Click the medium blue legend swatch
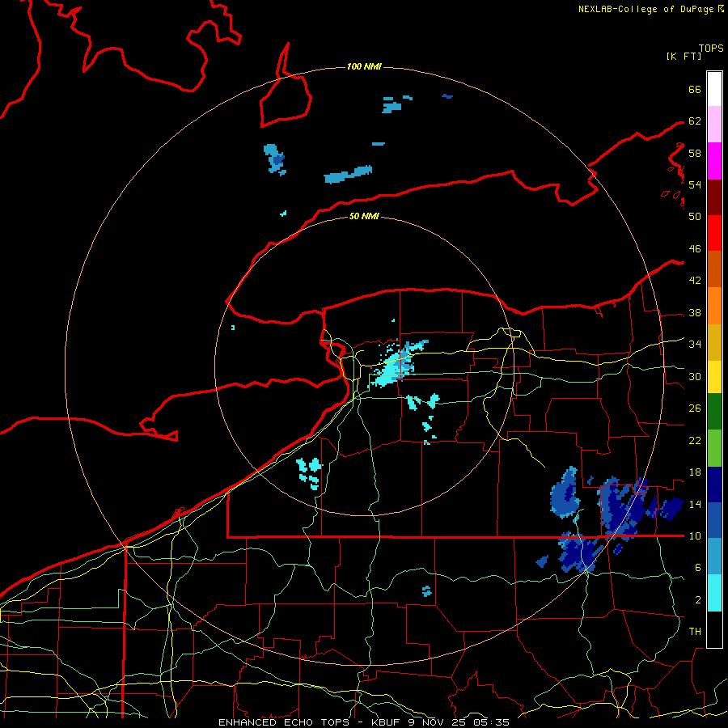The width and height of the screenshot is (728, 728). pyautogui.click(x=714, y=520)
